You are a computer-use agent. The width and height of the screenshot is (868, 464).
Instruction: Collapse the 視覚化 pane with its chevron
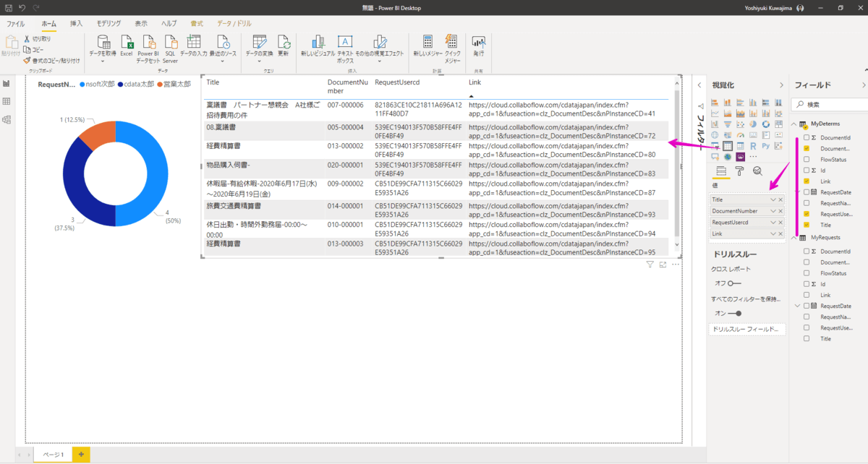pyautogui.click(x=781, y=85)
